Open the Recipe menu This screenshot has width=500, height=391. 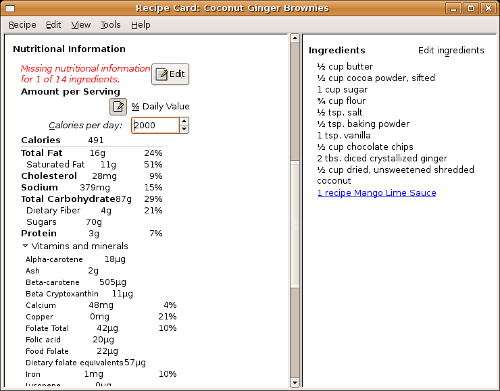22,25
